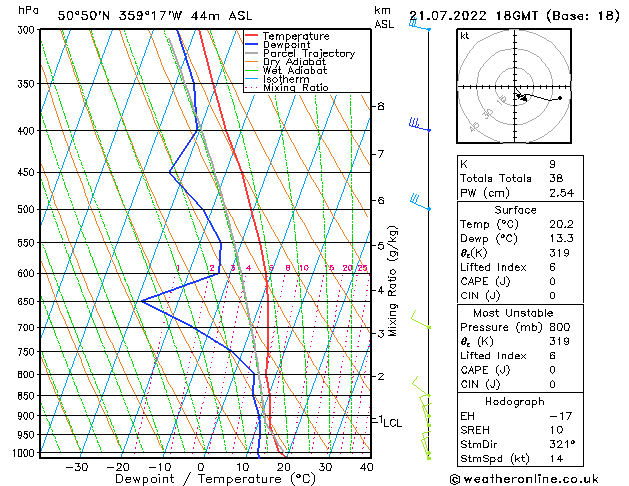Image resolution: width=629 pixels, height=486 pixels.
Task: Click the pink mixing ratio label '10' near 600 hPa
Action: click(x=304, y=268)
